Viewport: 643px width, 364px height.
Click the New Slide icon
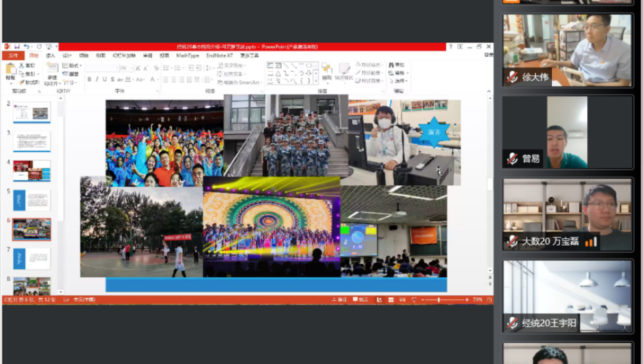52,71
